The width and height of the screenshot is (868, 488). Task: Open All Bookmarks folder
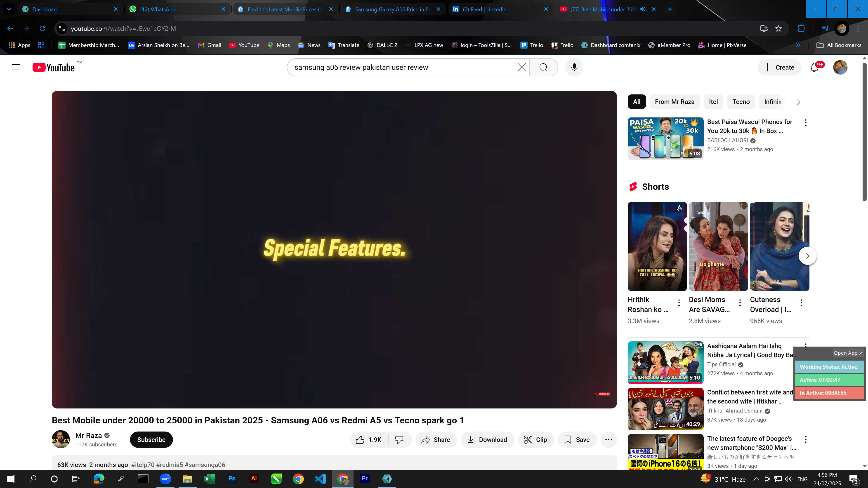click(x=839, y=45)
